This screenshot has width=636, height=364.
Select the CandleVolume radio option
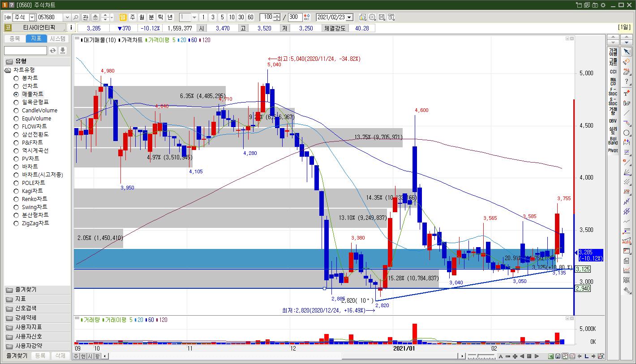pos(16,111)
